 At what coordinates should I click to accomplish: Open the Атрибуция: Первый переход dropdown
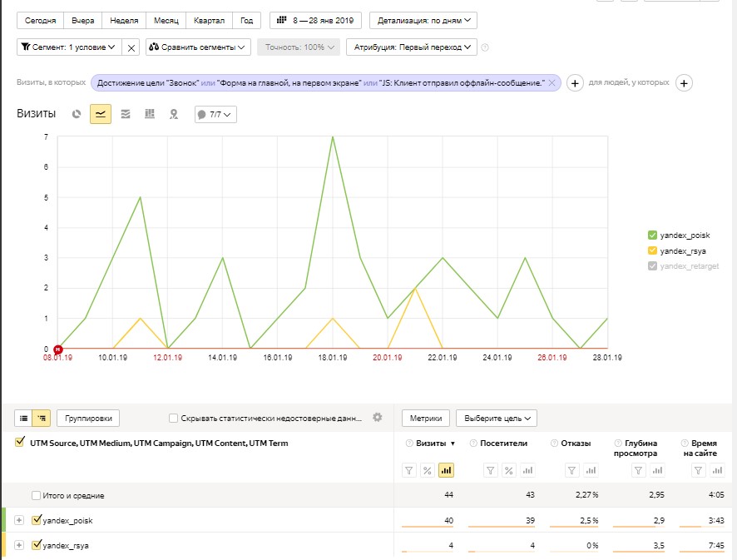tap(412, 47)
